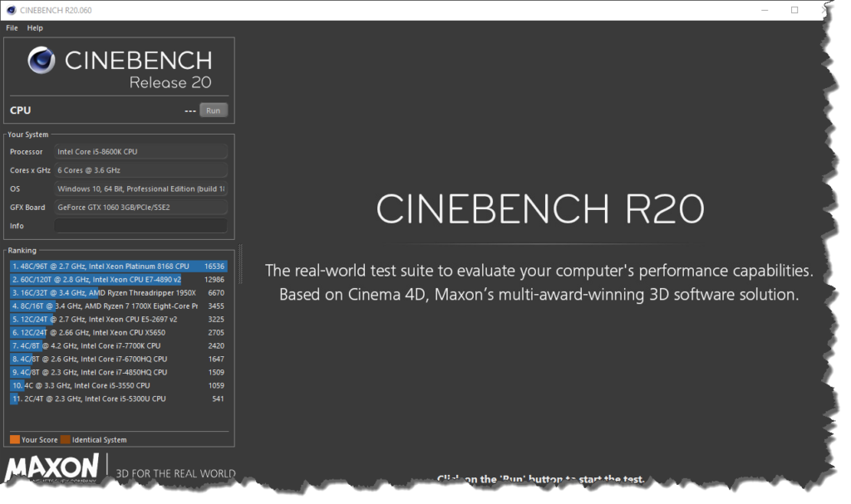Maximize the Cinebench window
The height and width of the screenshot is (504, 851).
(x=794, y=10)
